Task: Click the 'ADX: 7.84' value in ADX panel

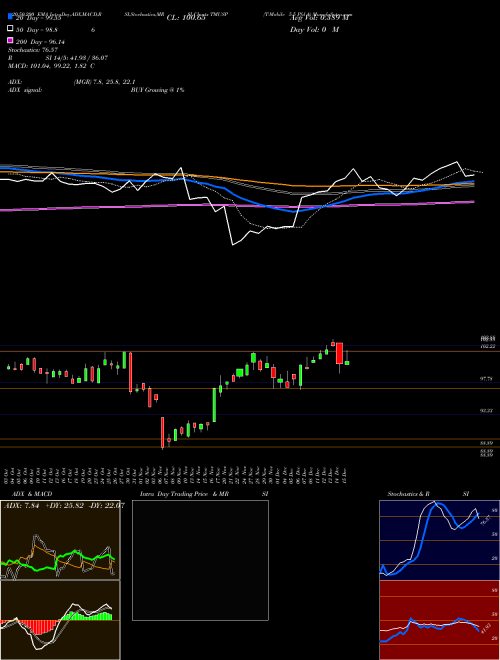Action: point(21,506)
